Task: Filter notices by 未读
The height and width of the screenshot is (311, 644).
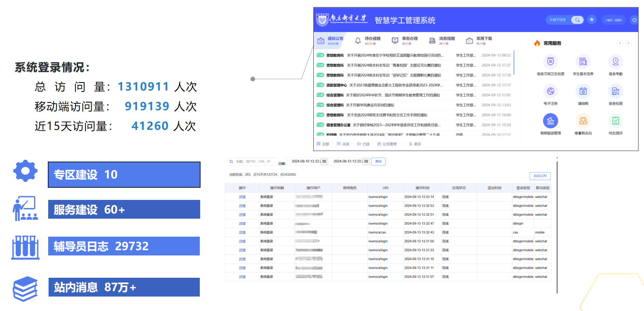Action: 343,144
